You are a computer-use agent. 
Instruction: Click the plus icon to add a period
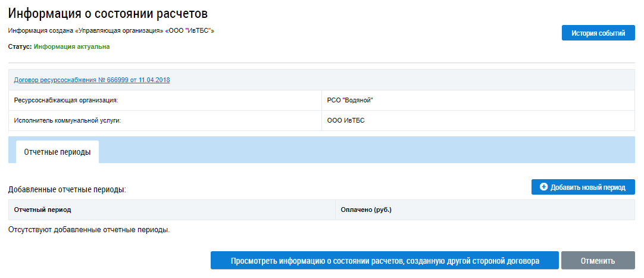[x=543, y=187]
